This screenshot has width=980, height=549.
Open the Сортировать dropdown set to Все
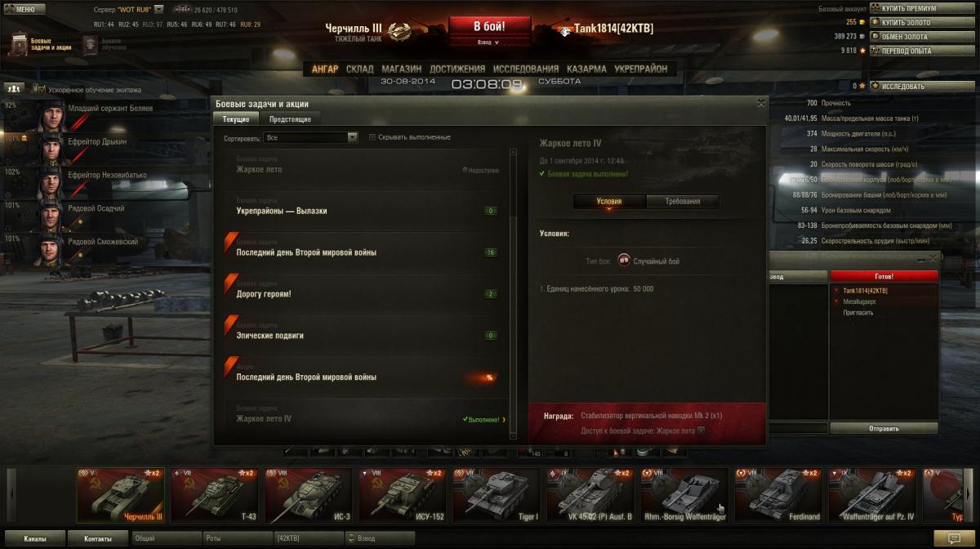pyautogui.click(x=312, y=137)
